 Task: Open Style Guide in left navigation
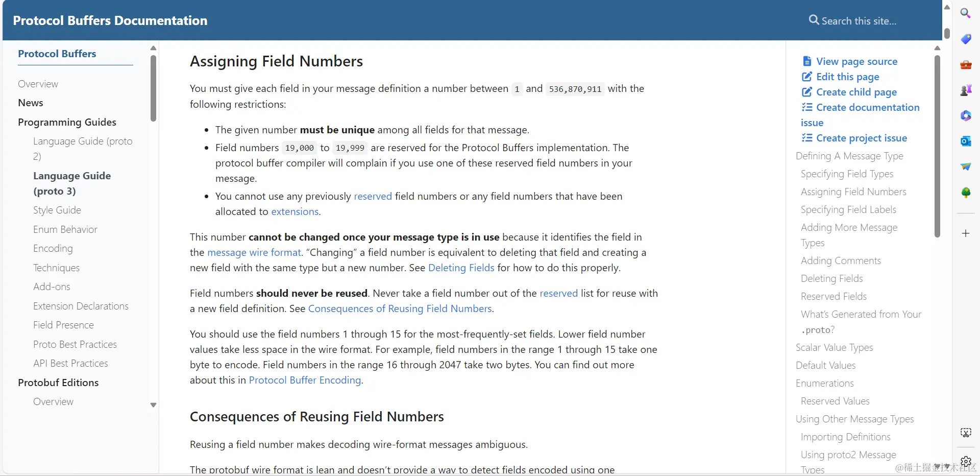click(x=57, y=210)
